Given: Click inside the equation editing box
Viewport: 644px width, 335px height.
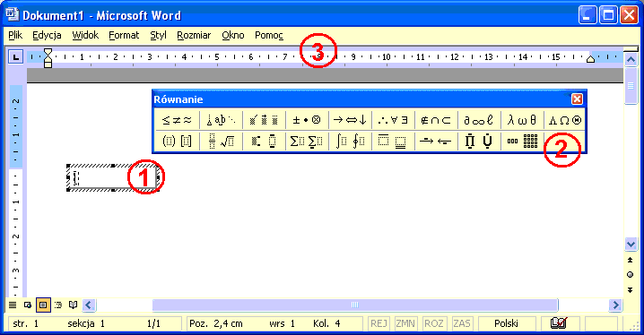Looking at the screenshot, I should (113, 178).
